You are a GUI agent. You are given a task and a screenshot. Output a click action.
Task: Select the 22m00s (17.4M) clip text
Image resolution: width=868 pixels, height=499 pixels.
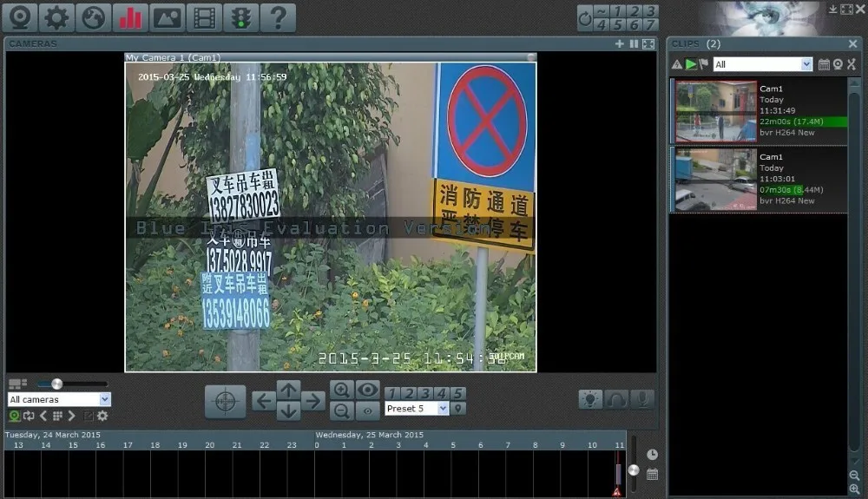(x=791, y=121)
